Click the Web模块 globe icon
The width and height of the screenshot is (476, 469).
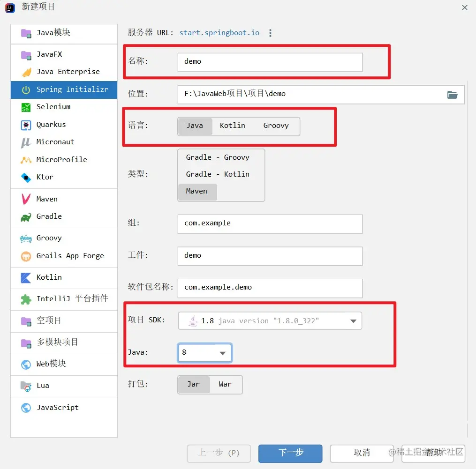(x=26, y=365)
